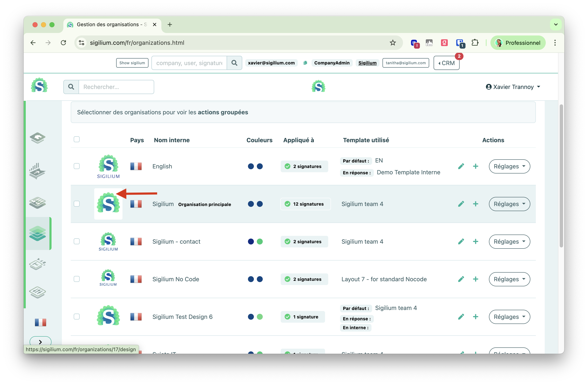588x385 pixels.
Task: Open the Xavier Trannoy user menu
Action: pyautogui.click(x=513, y=87)
